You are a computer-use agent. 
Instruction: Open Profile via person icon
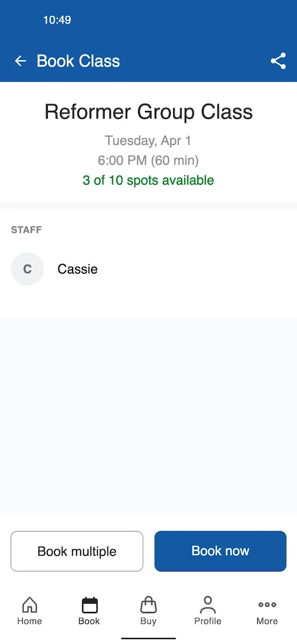[x=208, y=605]
